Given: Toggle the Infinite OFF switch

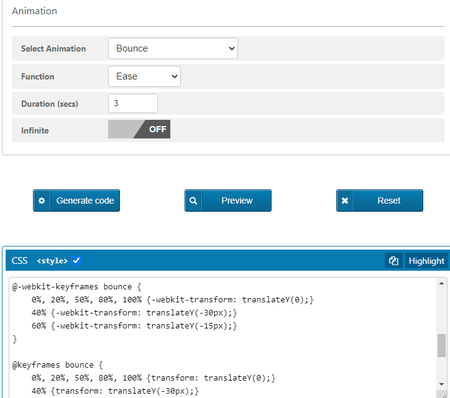Looking at the screenshot, I should [x=139, y=129].
